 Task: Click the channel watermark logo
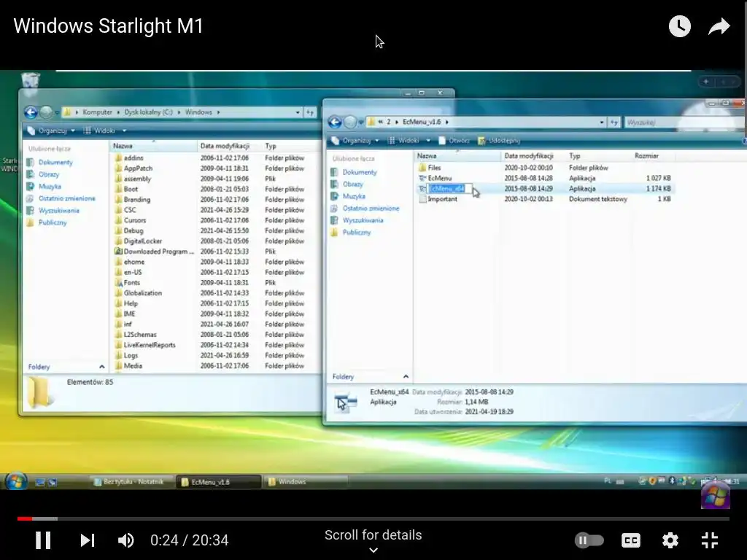(x=716, y=495)
